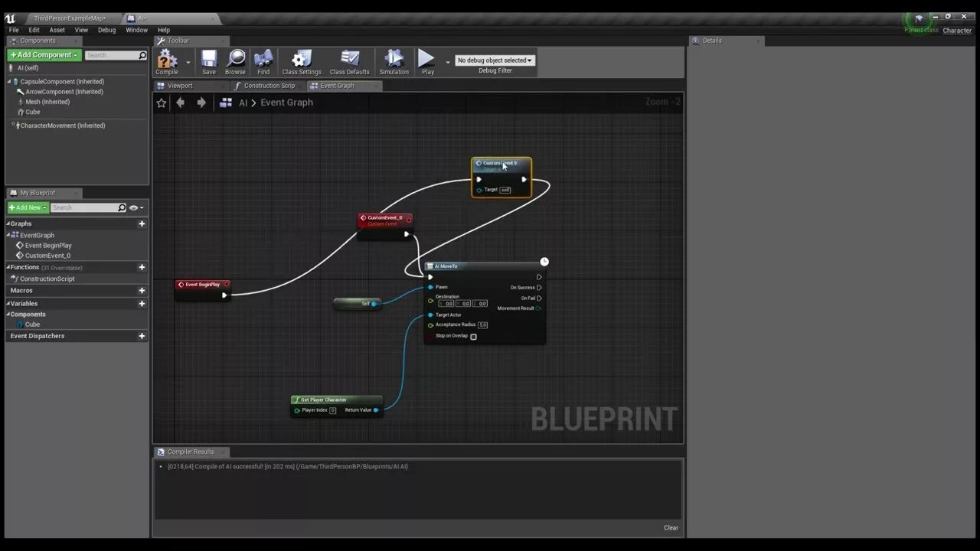Image resolution: width=980 pixels, height=551 pixels.
Task: Click the Unreal Engine logo
Action: 10,18
